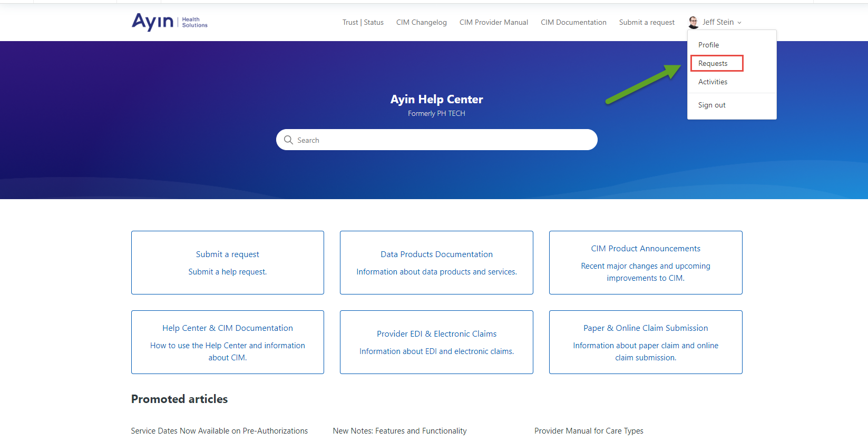Click the Ayin Help Center heading

(x=436, y=99)
